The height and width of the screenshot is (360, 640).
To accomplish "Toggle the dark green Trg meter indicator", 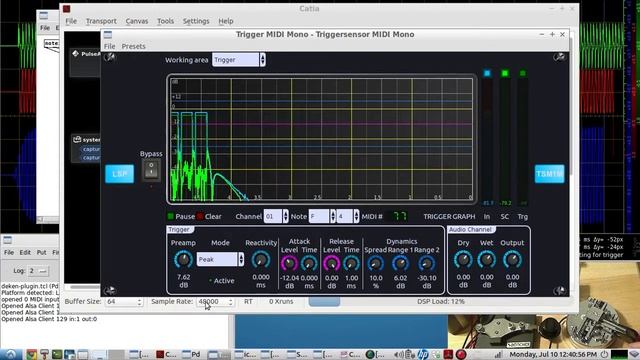I will point(522,73).
